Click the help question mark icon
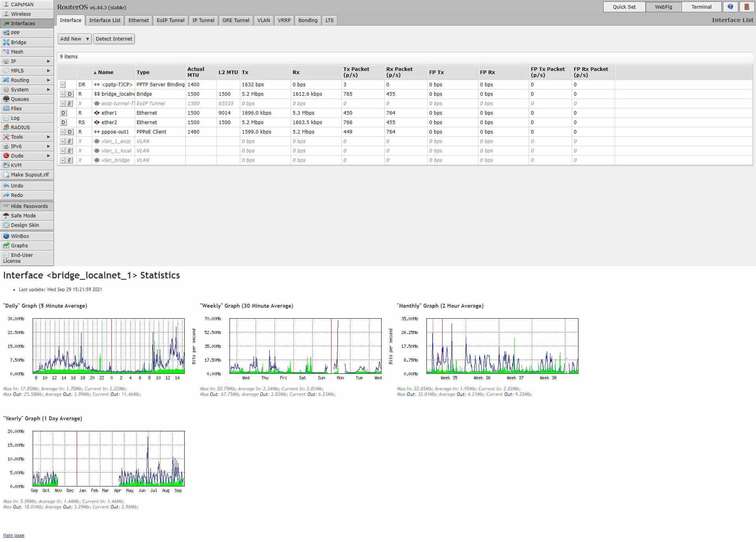Screen dimensions: 756x542 tap(730, 7)
